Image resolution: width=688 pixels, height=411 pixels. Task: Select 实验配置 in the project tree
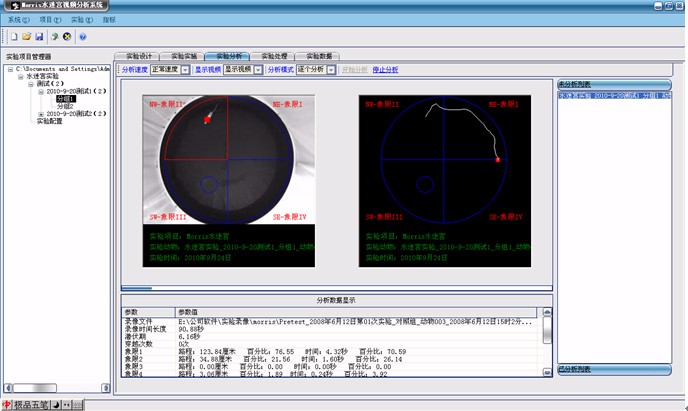(x=50, y=121)
